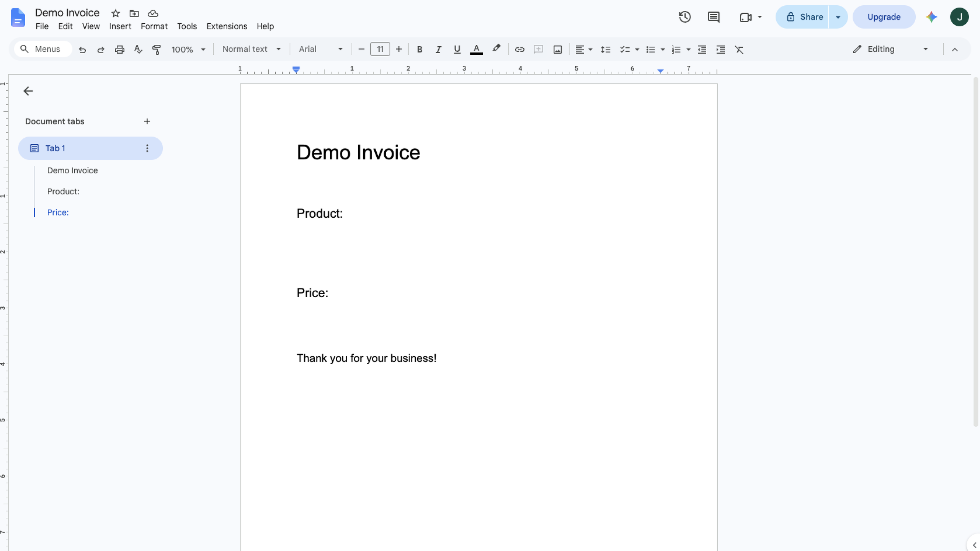Image resolution: width=980 pixels, height=551 pixels.
Task: Open the zoom level dropdown
Action: click(x=189, y=49)
